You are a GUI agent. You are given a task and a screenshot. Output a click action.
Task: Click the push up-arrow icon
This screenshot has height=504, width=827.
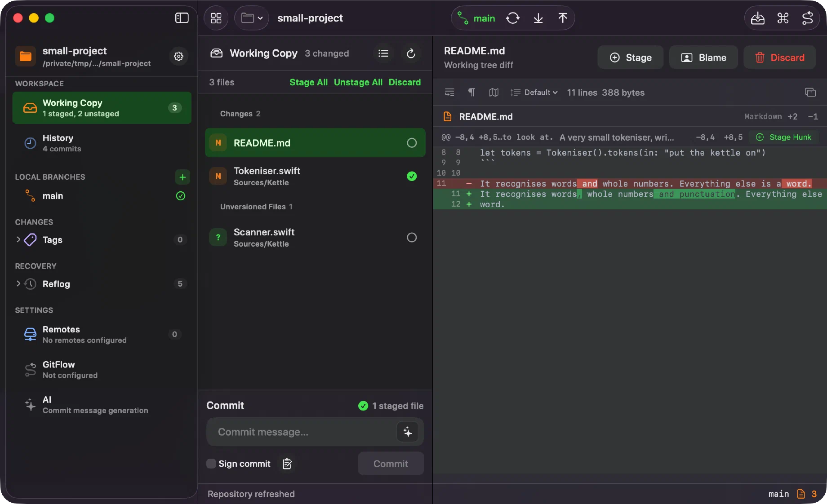coord(562,18)
